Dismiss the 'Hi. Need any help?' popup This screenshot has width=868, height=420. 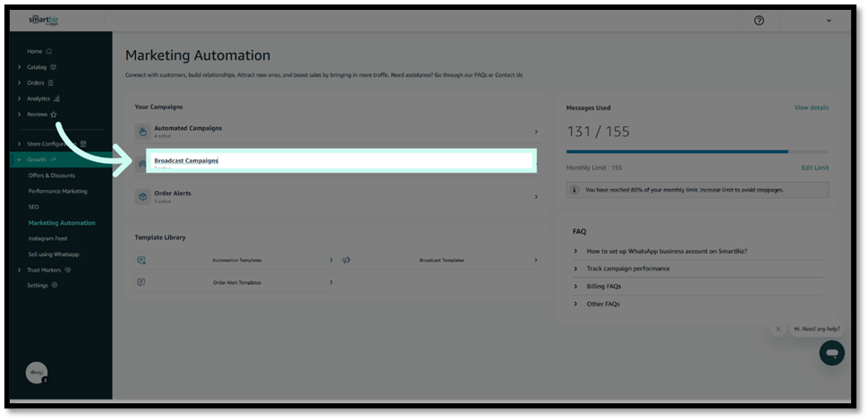click(778, 329)
